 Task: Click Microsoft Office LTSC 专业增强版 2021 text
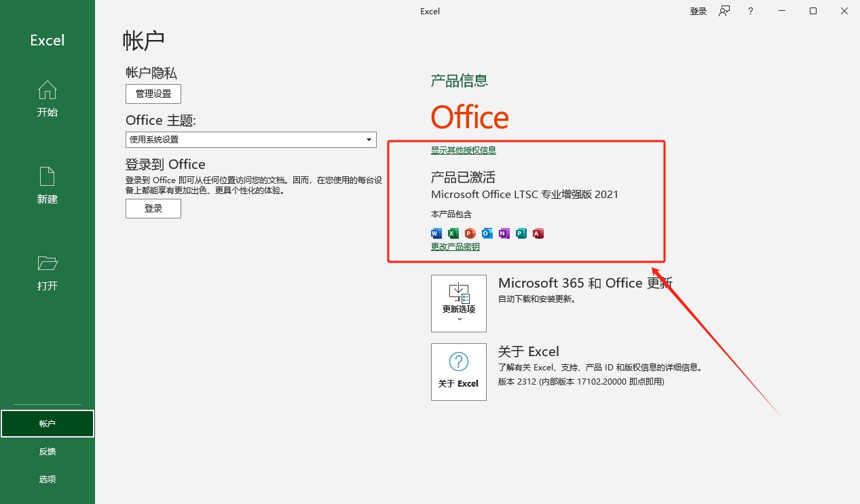pos(525,195)
